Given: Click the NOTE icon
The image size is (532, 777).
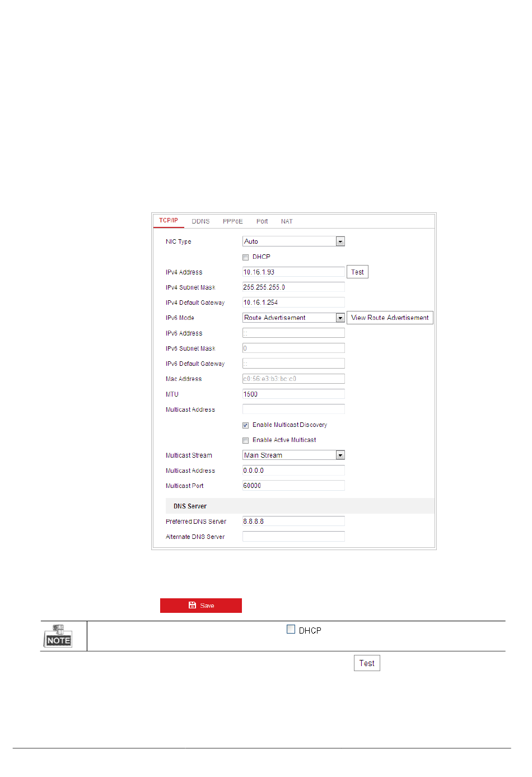Looking at the screenshot, I should 58,636.
